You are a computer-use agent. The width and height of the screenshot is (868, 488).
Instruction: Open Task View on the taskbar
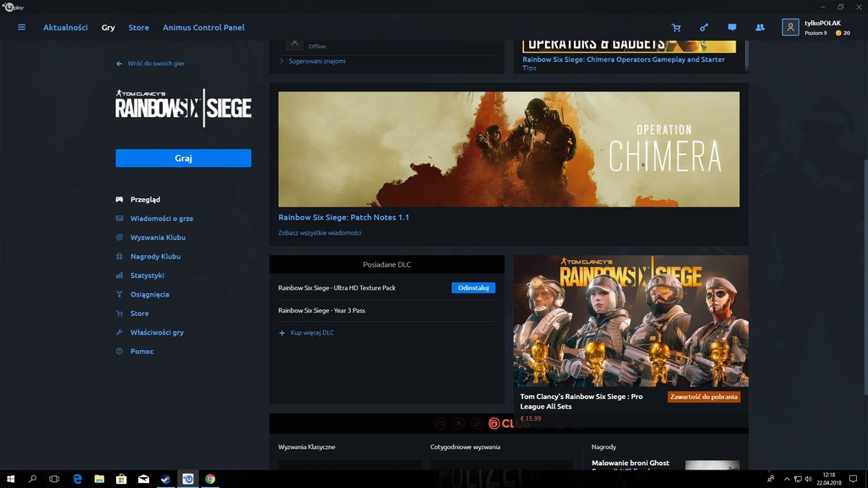(x=54, y=480)
